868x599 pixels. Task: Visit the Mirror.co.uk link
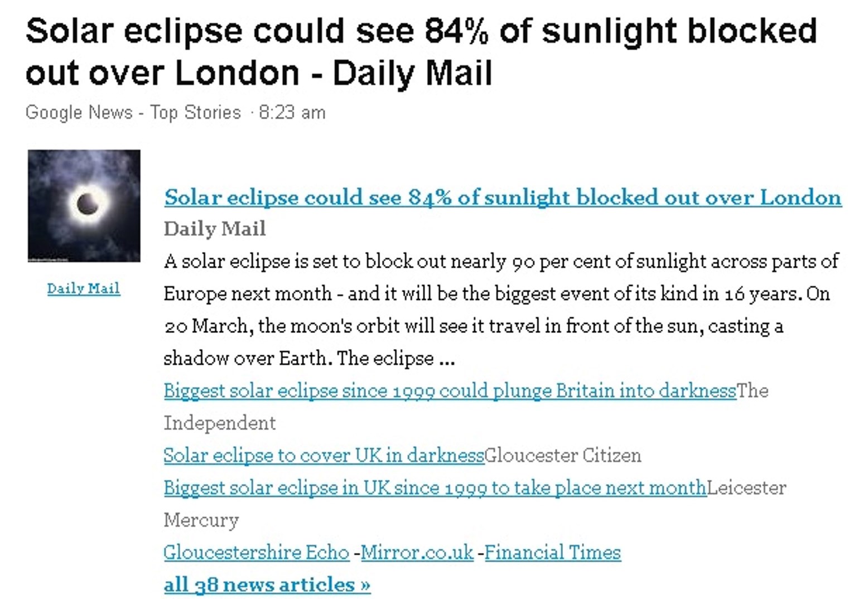(417, 552)
